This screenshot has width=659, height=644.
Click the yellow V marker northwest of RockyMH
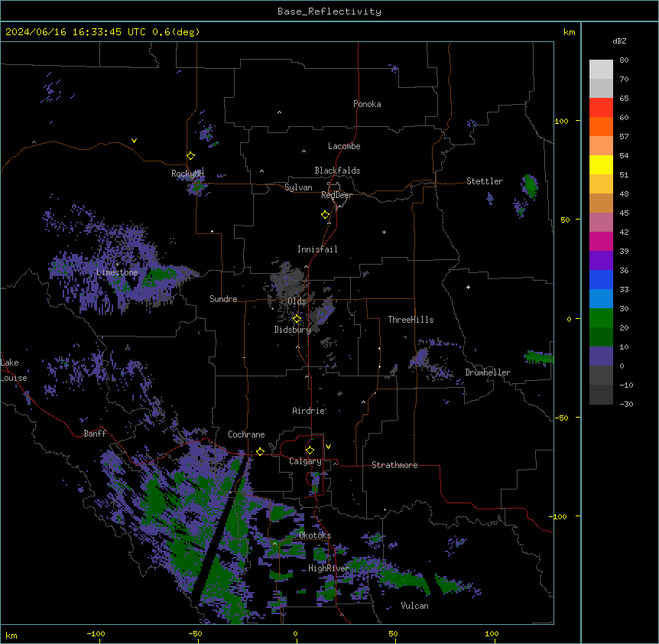pos(134,141)
